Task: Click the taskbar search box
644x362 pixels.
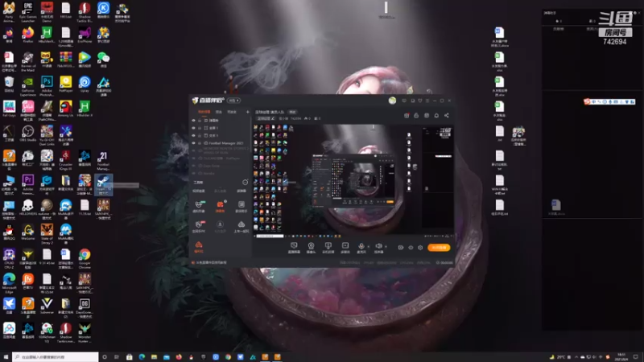Action: click(56, 357)
